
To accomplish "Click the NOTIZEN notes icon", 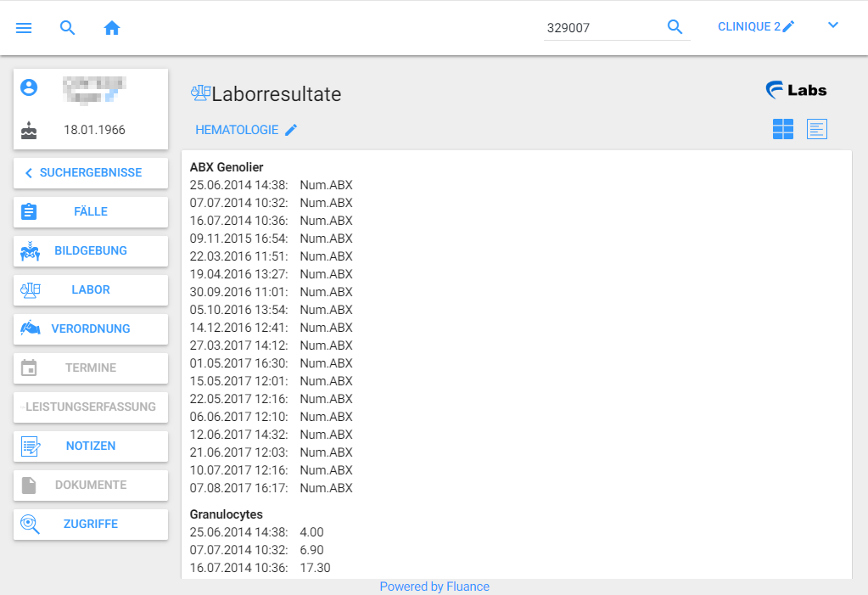I will click(31, 446).
